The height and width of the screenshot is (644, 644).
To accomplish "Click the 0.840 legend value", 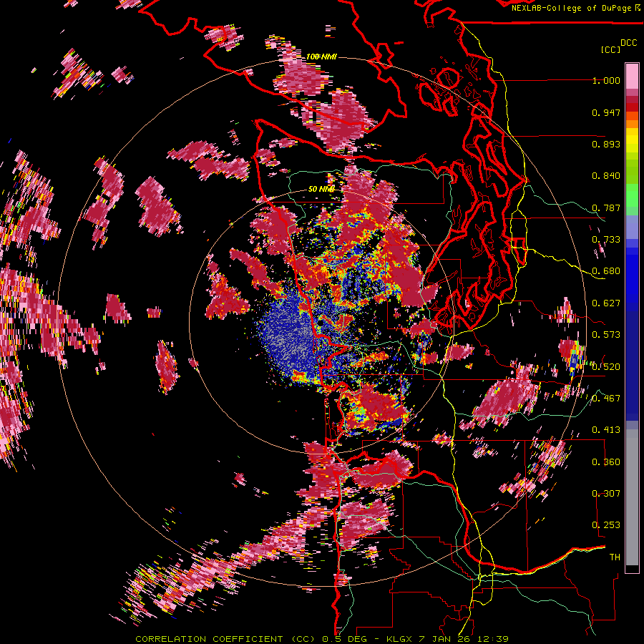I will 606,176.
